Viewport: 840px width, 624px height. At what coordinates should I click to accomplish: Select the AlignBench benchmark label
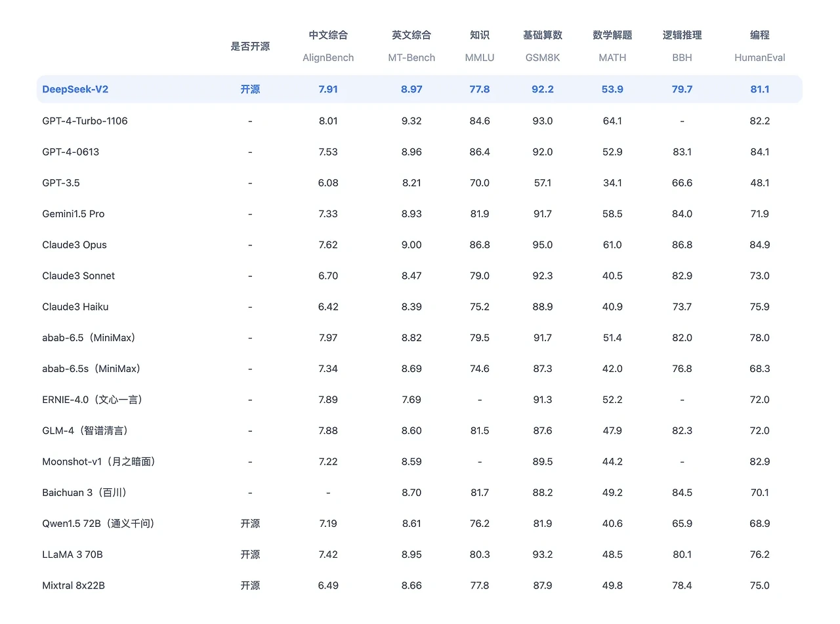328,58
